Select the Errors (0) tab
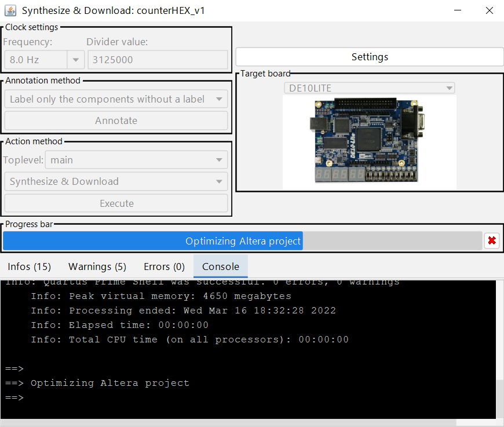Image resolution: width=504 pixels, height=427 pixels. tap(164, 267)
